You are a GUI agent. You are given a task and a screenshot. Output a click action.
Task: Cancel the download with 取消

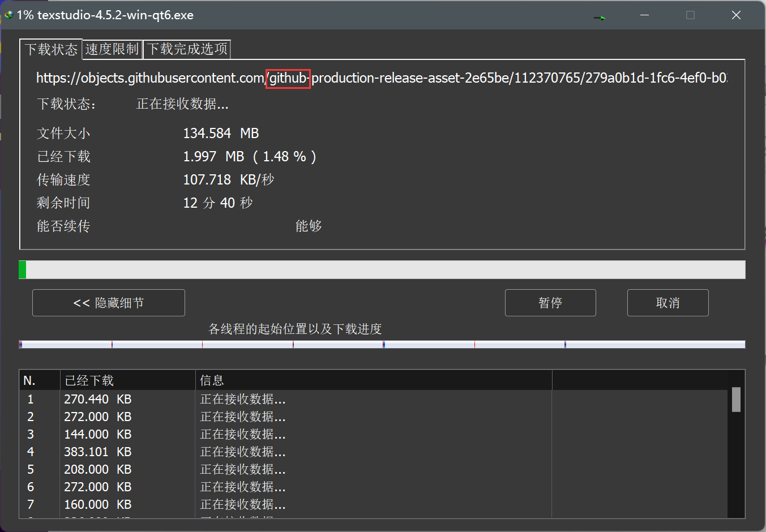coord(668,303)
